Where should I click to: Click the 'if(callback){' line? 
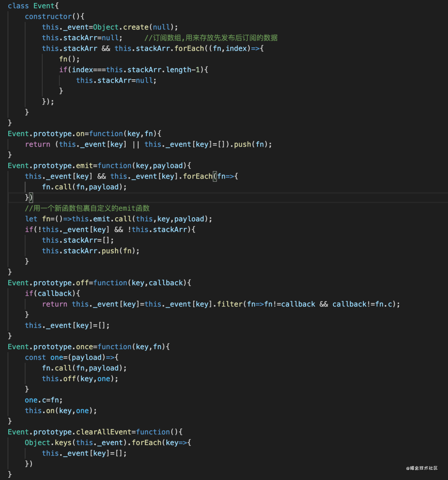tap(52, 294)
